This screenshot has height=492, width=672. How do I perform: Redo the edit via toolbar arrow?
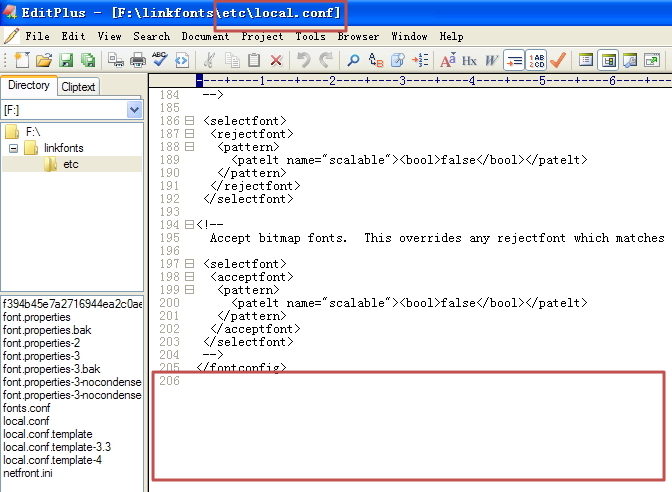click(x=326, y=60)
